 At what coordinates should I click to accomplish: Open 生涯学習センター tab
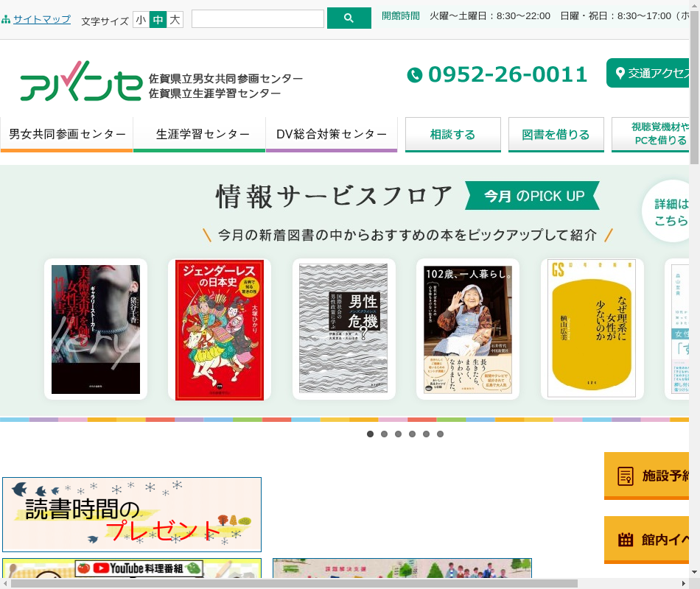click(199, 135)
